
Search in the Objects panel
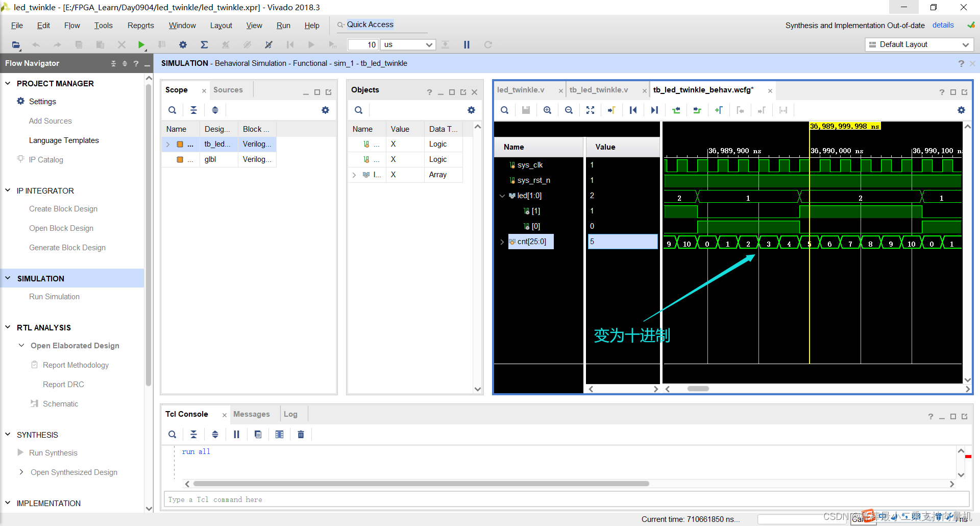(359, 110)
